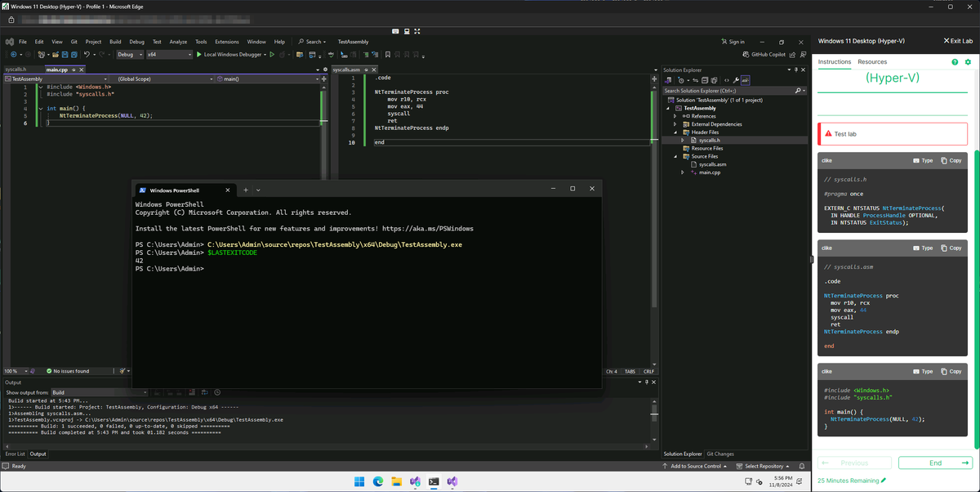Click Sign in to Visual Studio
This screenshot has width=980, height=492.
click(x=733, y=42)
